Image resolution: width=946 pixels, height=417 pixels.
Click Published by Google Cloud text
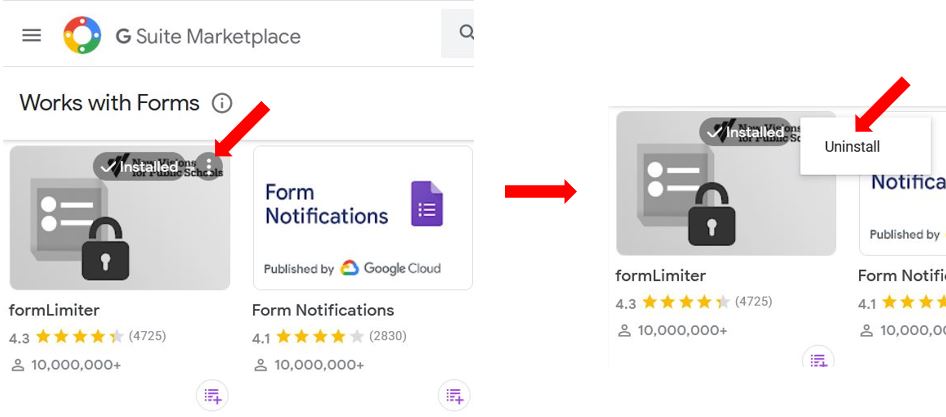pos(352,269)
